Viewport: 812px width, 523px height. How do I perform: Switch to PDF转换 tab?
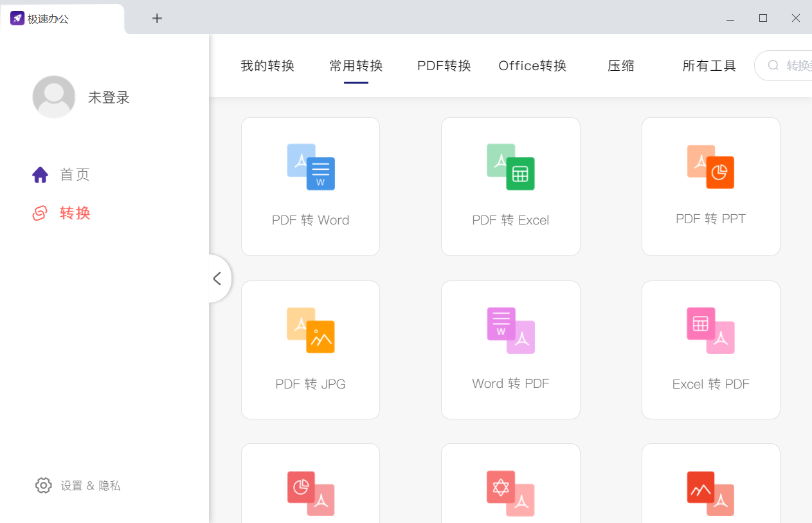tap(444, 66)
